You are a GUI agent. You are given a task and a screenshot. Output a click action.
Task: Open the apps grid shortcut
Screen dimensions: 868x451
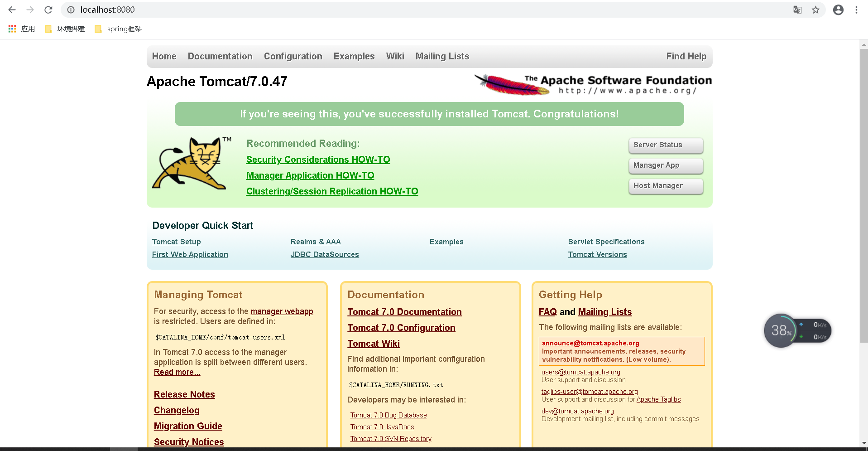(x=21, y=29)
